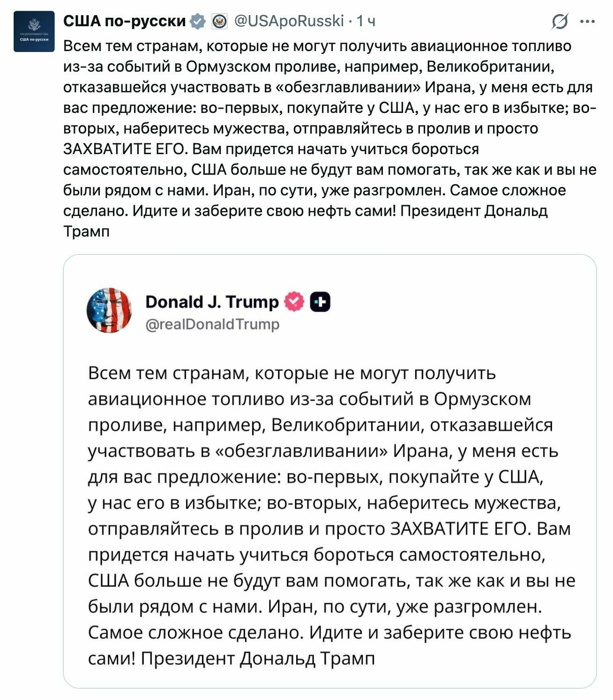Open the three-dot More options menu
The image size is (613, 700).
click(x=587, y=22)
